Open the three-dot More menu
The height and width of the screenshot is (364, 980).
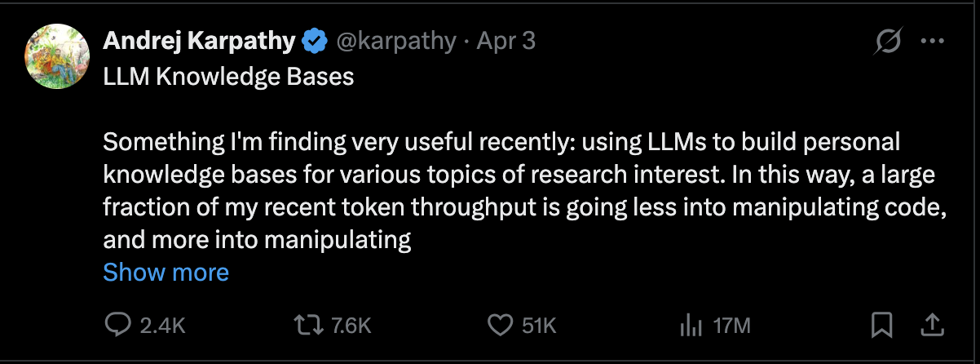point(931,41)
